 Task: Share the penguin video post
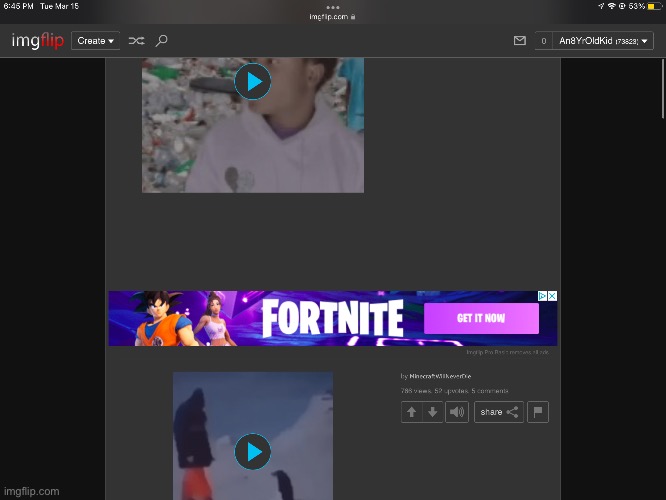(x=499, y=412)
